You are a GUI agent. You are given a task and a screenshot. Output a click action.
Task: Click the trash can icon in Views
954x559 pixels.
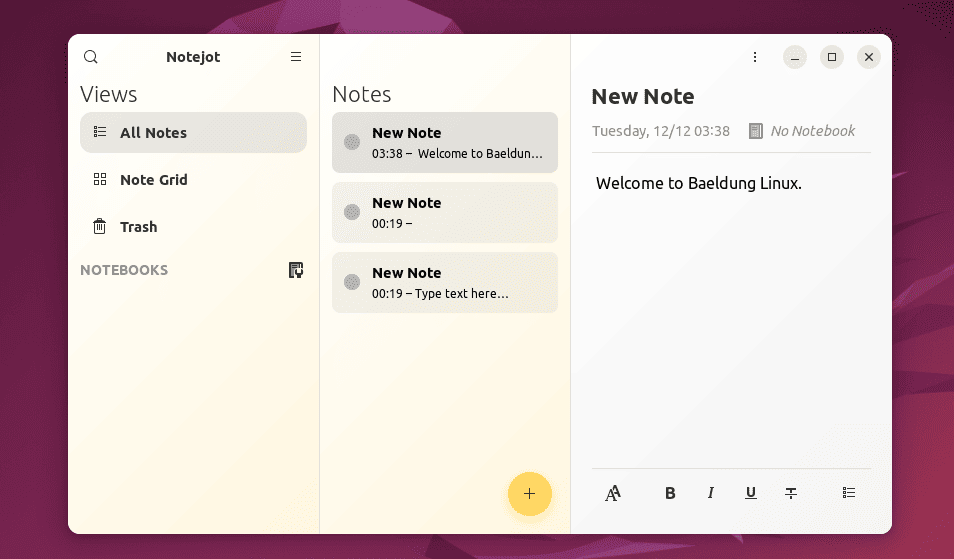[99, 226]
